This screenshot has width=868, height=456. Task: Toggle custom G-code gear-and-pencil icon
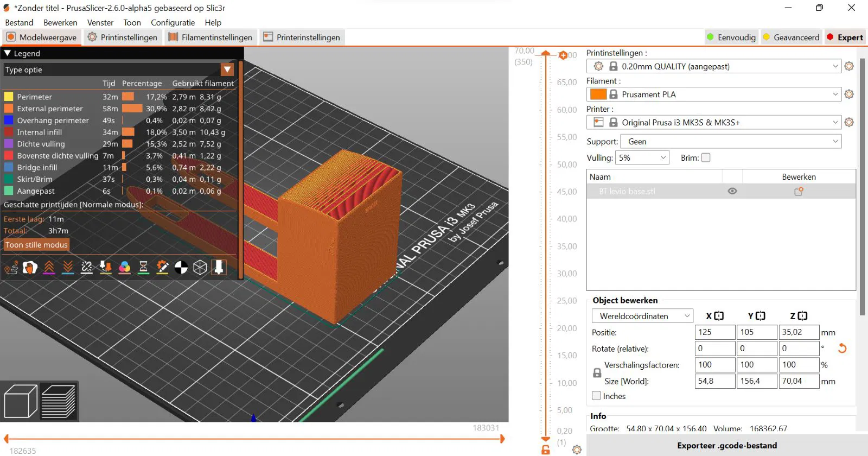[x=162, y=267]
